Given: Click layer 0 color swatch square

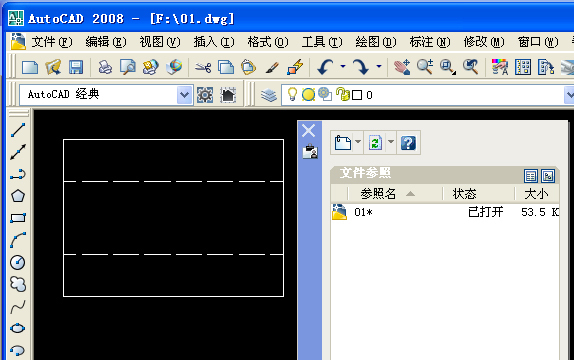Looking at the screenshot, I should click(x=357, y=95).
